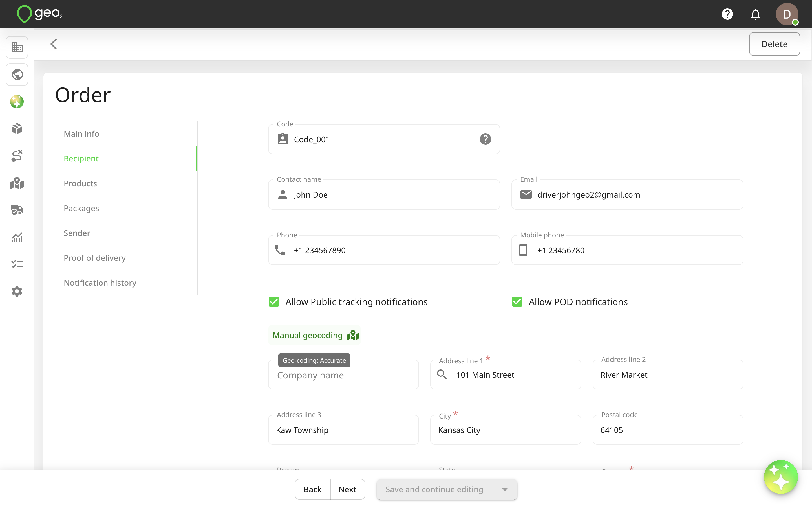Focus the City field Kansas City
The height and width of the screenshot is (508, 812).
point(506,430)
